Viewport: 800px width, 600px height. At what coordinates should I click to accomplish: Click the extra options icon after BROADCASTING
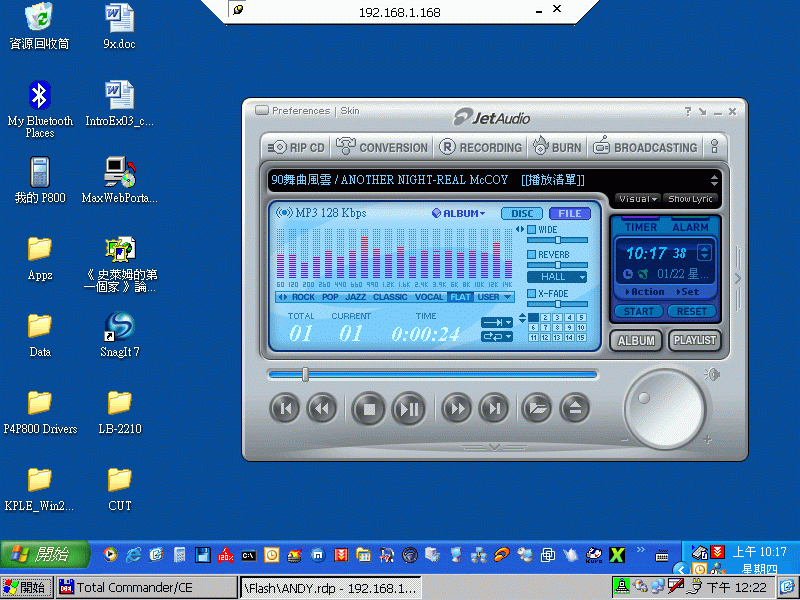tap(714, 147)
